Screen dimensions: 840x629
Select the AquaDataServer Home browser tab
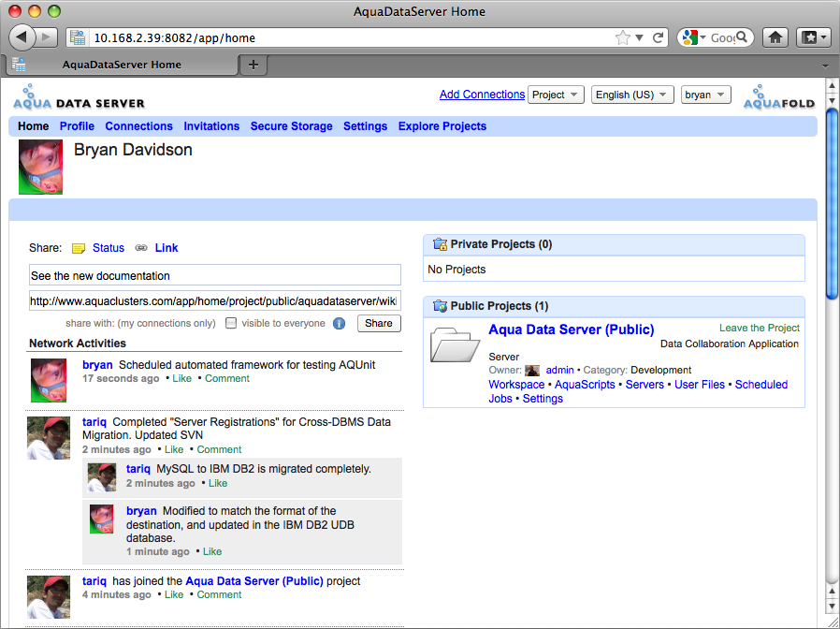pyautogui.click(x=122, y=65)
